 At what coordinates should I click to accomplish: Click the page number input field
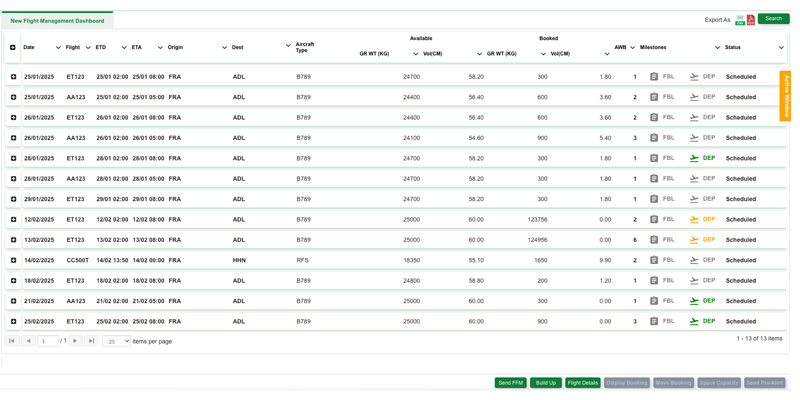click(x=47, y=341)
